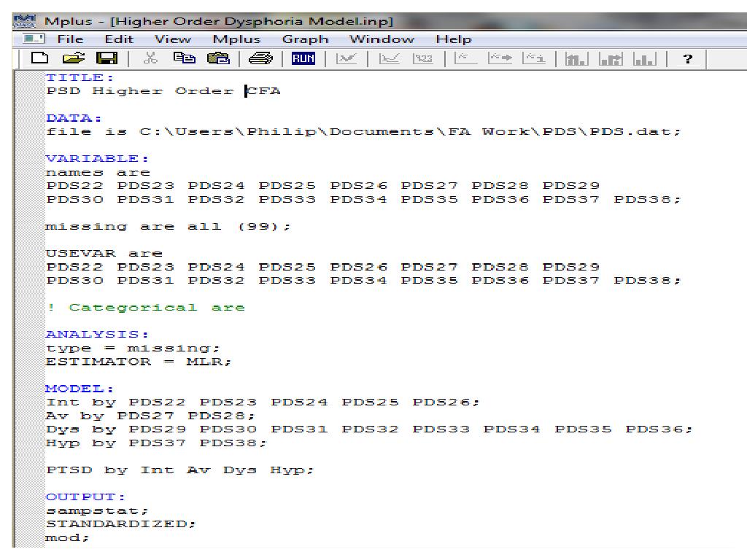Click the Mplus application title icon

[x=25, y=21]
